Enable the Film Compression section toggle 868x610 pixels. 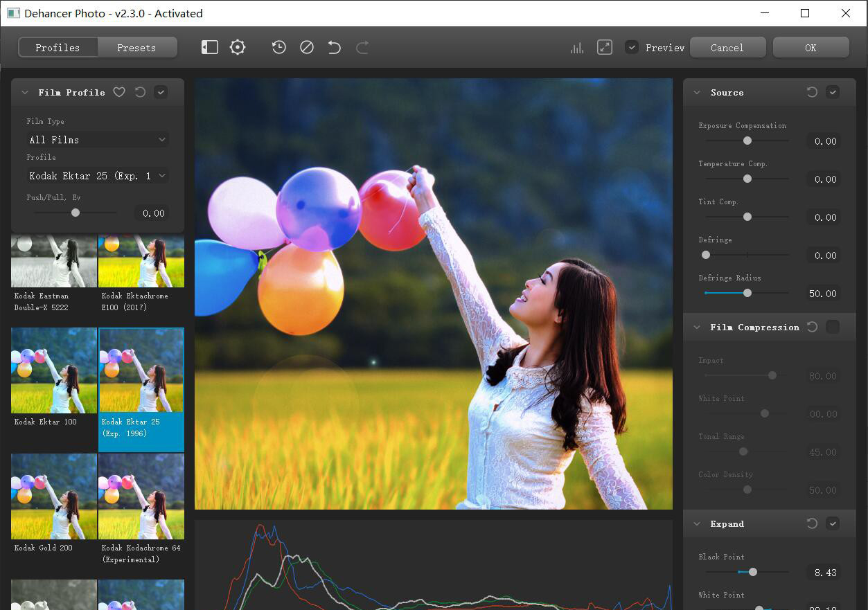833,326
